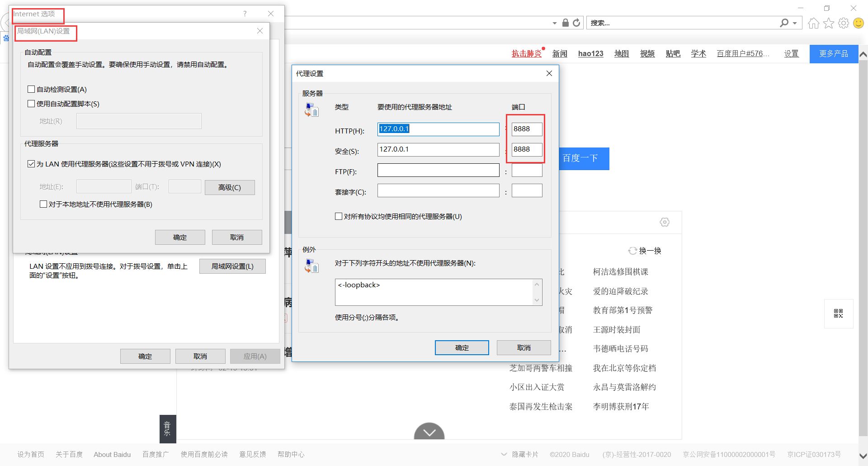
Task: Click inside the HTTP proxy address field
Action: (x=438, y=129)
